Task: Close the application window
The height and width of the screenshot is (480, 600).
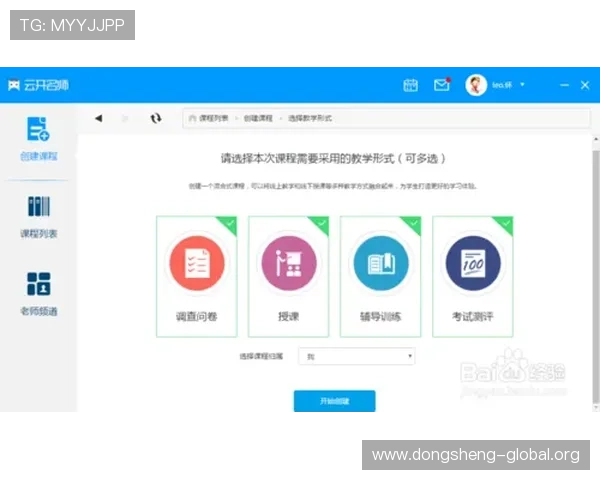Action: [585, 85]
